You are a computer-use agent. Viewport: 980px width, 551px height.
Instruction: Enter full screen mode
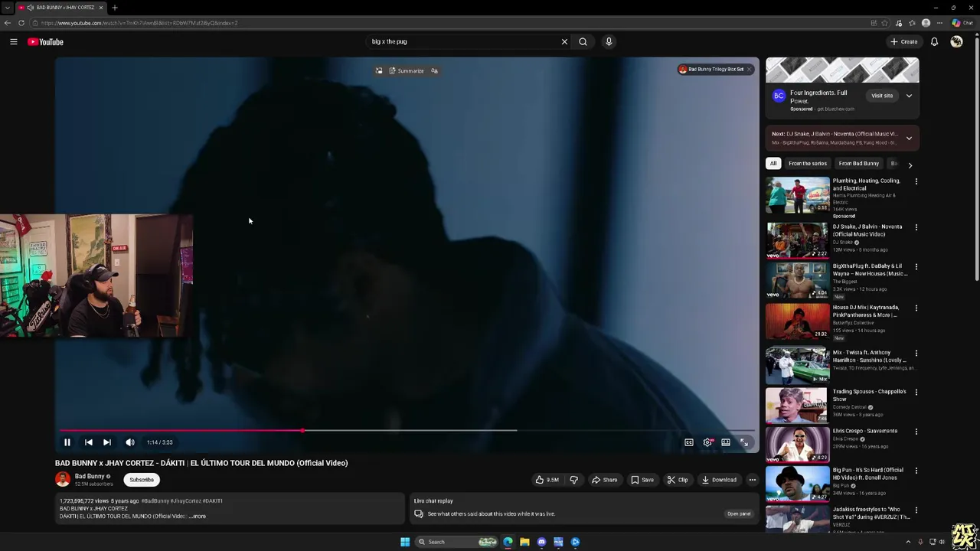click(743, 442)
